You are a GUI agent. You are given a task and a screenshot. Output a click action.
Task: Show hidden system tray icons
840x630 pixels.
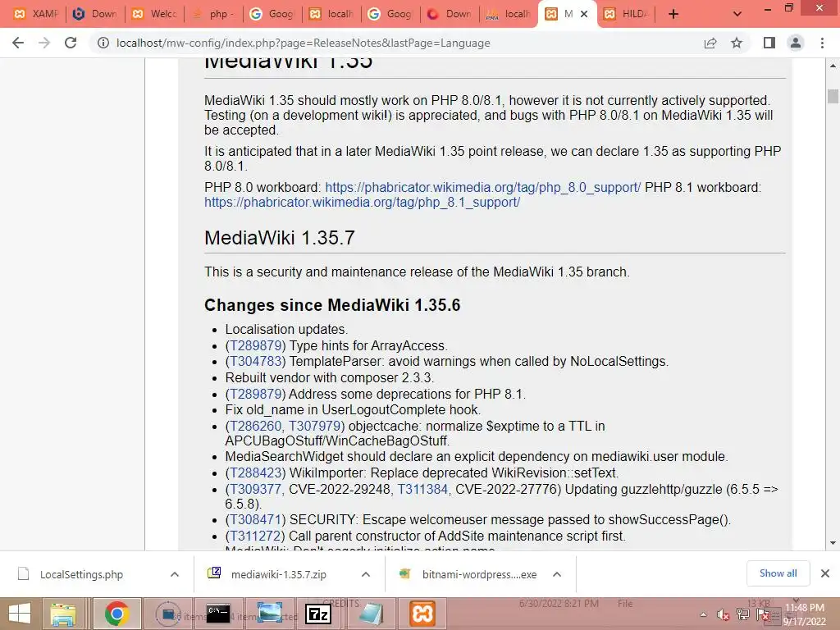[703, 615]
